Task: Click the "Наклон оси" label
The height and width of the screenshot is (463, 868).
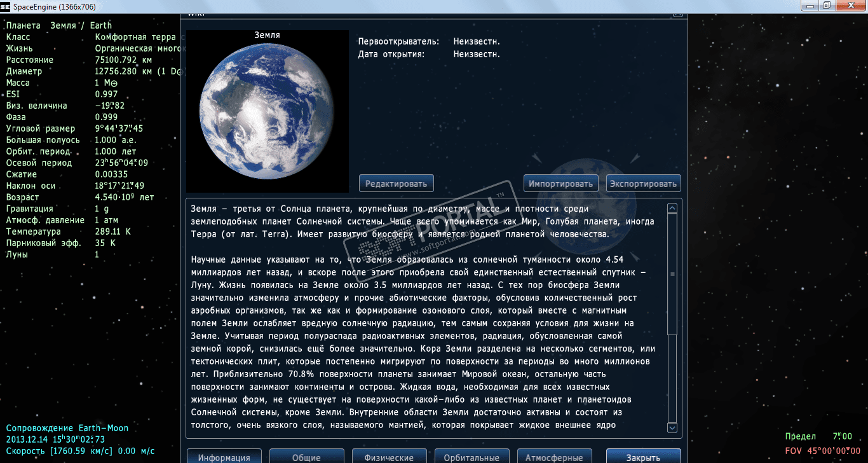Action: pos(31,186)
